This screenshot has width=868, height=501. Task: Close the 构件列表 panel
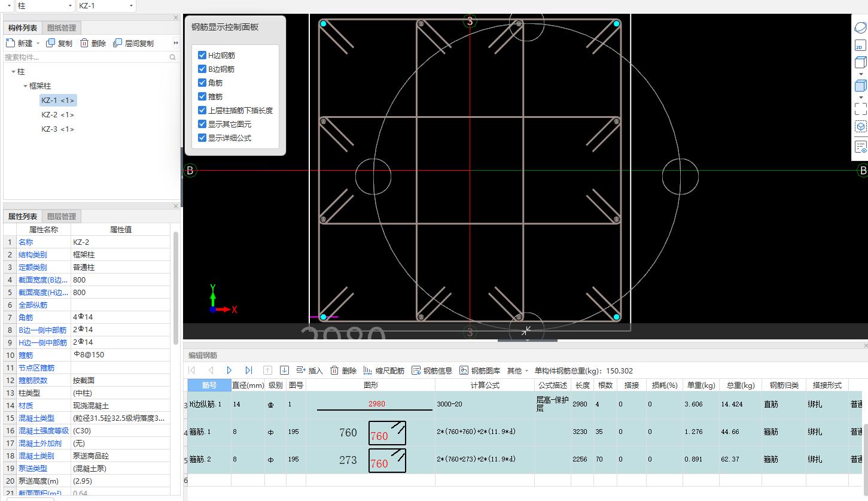pyautogui.click(x=176, y=18)
